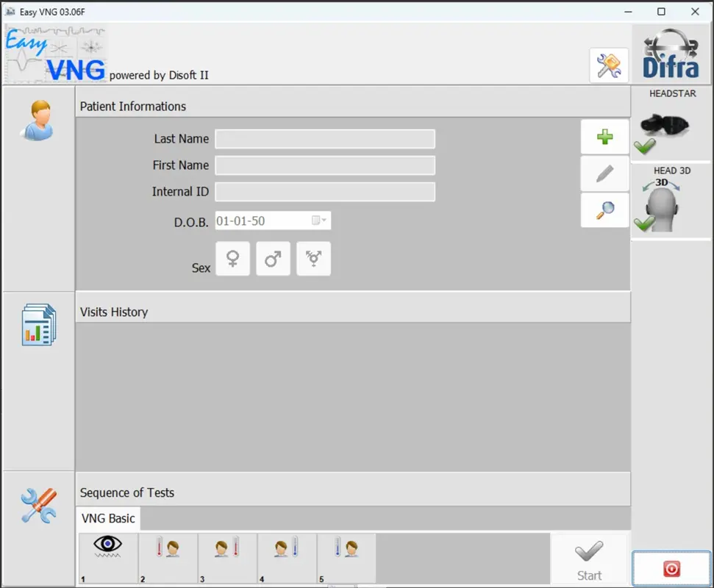
Task: Switch to the VNG Basic tab
Action: tap(108, 518)
